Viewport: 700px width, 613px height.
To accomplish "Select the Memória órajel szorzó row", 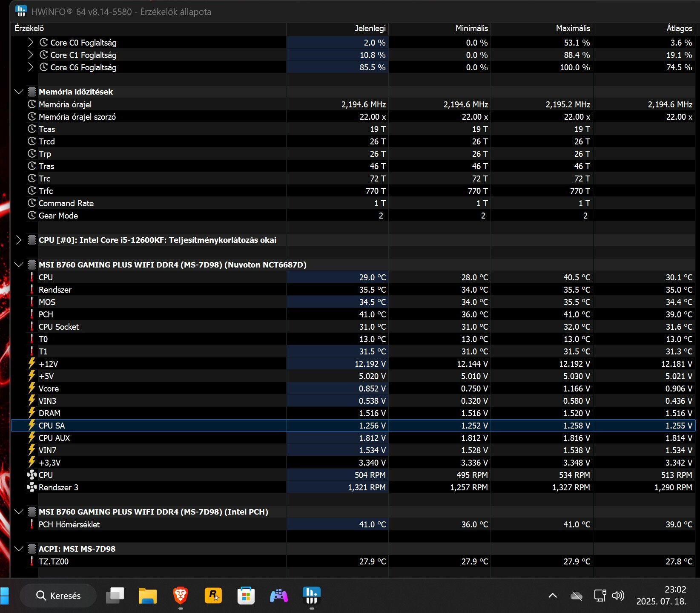I will coord(353,117).
